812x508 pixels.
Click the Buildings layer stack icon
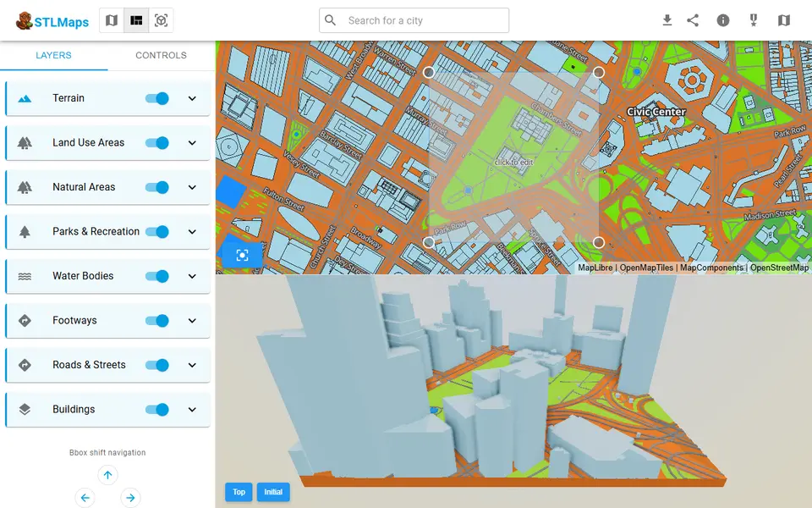tap(25, 410)
